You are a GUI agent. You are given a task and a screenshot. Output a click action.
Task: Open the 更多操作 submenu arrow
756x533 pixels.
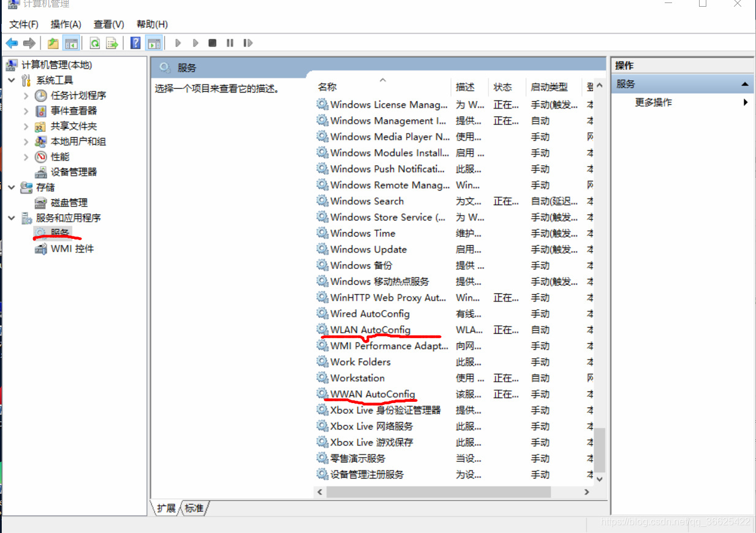click(746, 102)
